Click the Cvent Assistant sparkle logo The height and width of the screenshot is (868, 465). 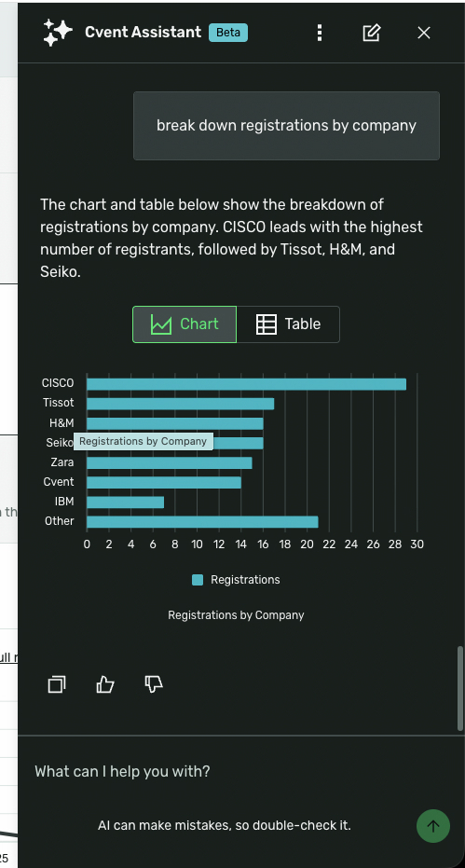tap(58, 33)
